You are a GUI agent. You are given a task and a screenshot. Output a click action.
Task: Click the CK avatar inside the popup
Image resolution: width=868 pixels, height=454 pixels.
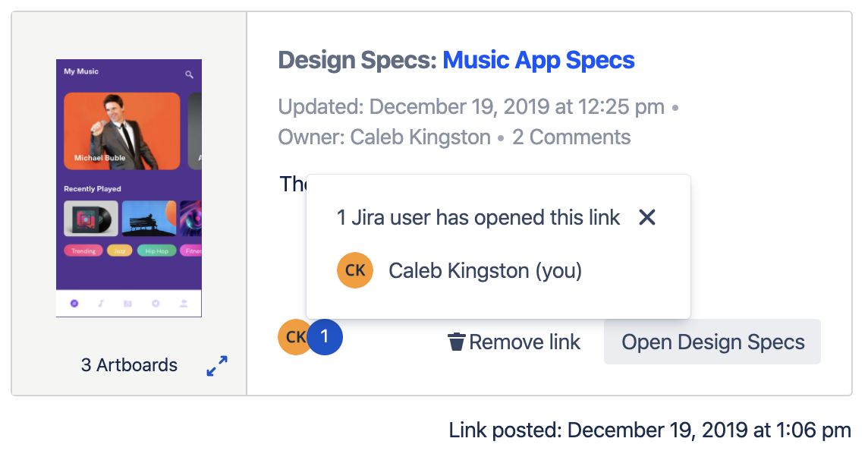(355, 270)
